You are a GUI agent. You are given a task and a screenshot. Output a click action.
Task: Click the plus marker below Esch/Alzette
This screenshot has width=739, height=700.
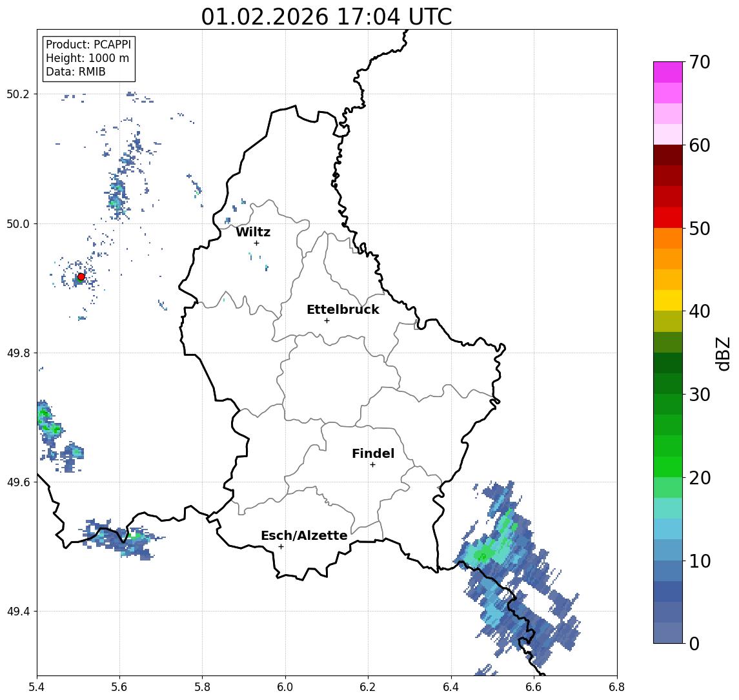[x=281, y=547]
